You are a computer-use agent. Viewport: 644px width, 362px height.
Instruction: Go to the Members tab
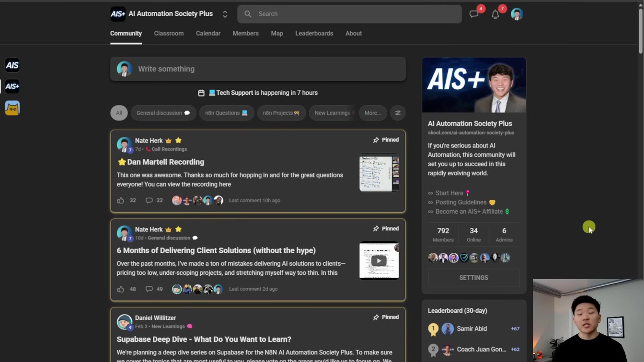coord(246,34)
